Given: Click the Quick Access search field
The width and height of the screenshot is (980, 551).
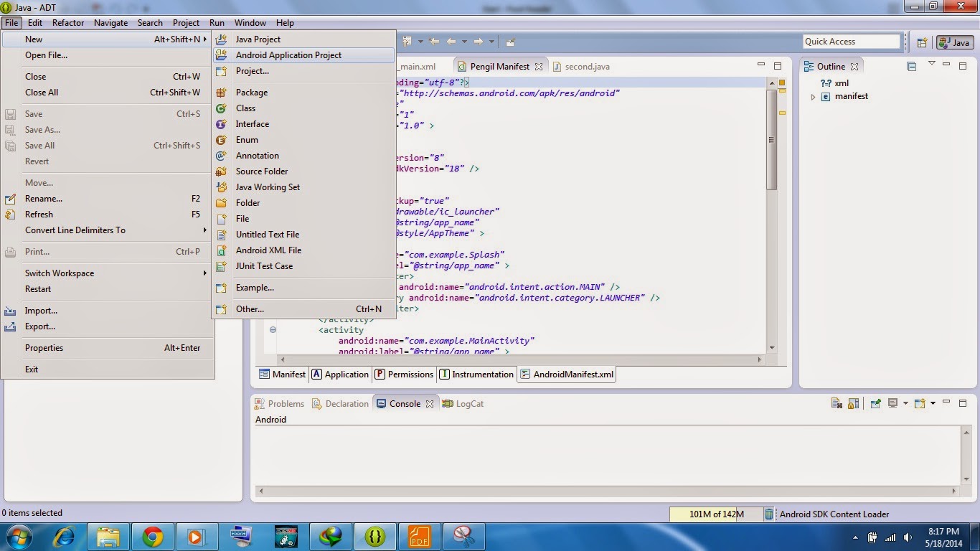Looking at the screenshot, I should coord(851,42).
